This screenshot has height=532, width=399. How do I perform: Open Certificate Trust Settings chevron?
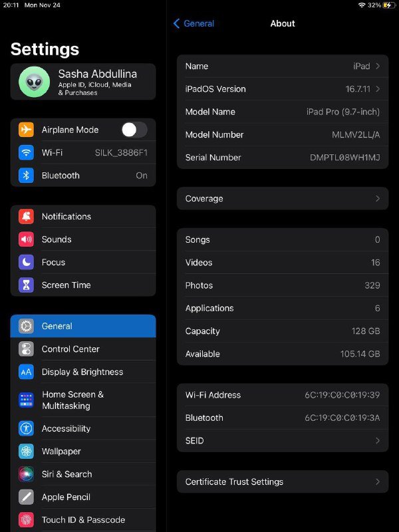[x=378, y=481]
